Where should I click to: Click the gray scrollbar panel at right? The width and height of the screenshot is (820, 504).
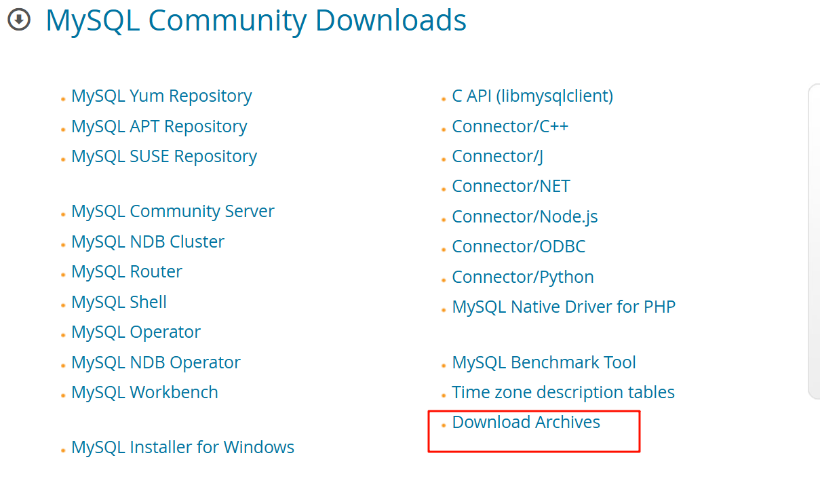coord(814,241)
